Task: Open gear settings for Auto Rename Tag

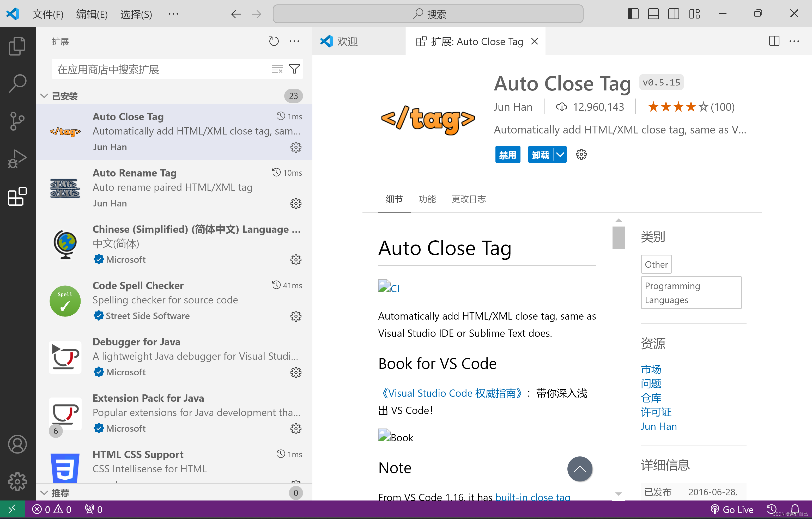Action: pos(296,204)
